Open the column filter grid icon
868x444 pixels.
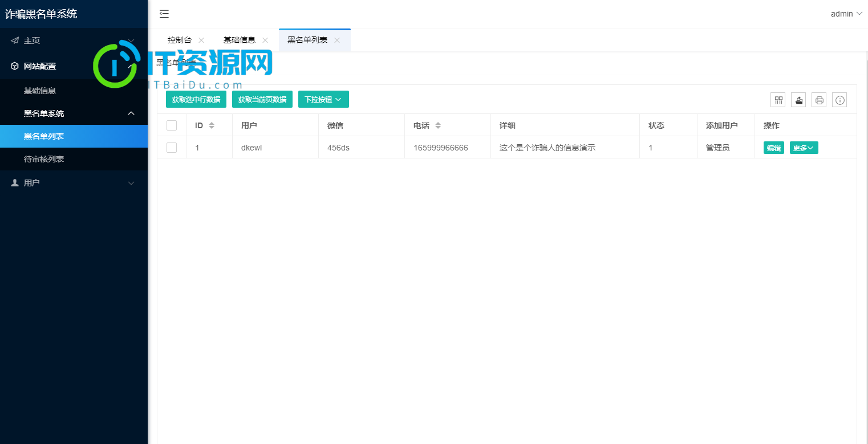click(778, 100)
